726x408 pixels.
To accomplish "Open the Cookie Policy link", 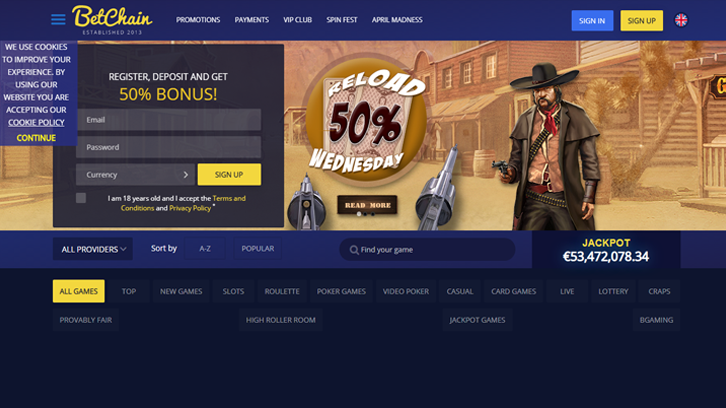I will tap(36, 123).
